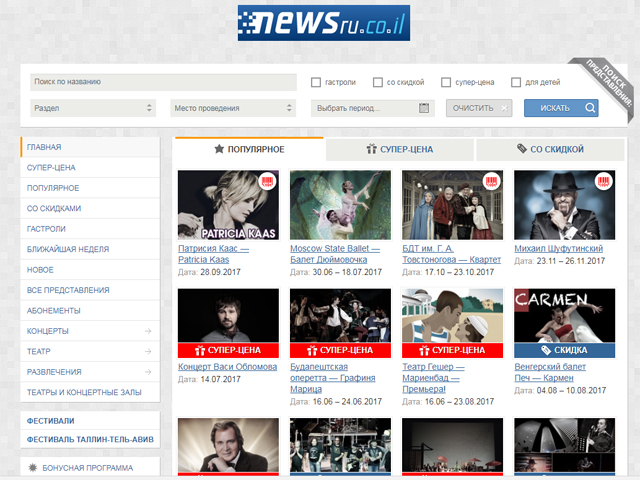Open Театр Гешер Мариенбад link
The height and width of the screenshot is (480, 640).
pos(433,378)
